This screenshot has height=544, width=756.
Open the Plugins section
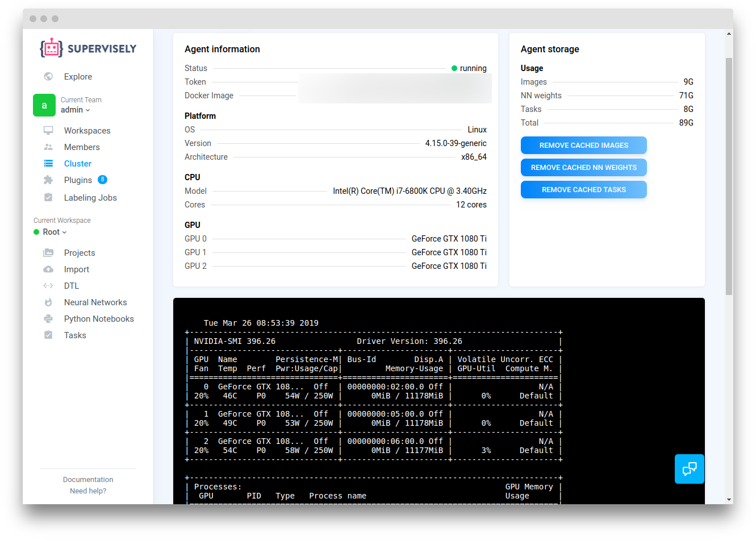pos(78,180)
